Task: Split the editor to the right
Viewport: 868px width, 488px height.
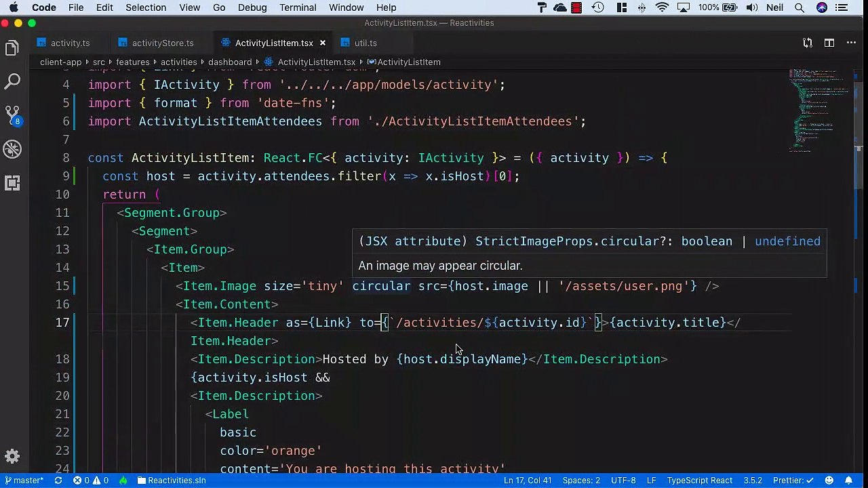Action: point(829,43)
